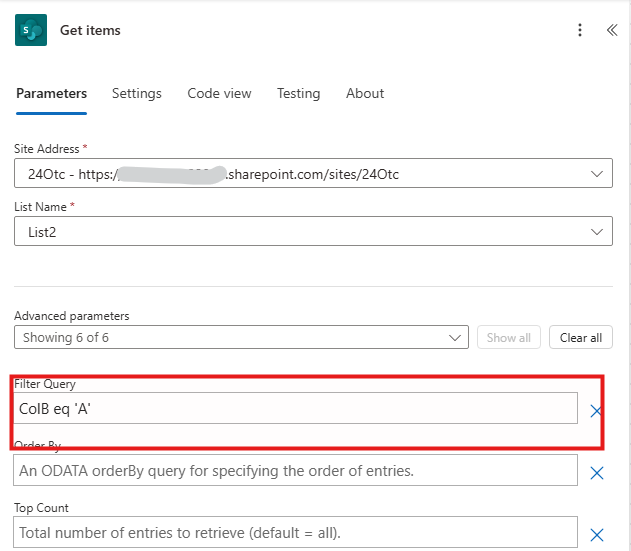Open the three-dot more options menu

coord(580,30)
